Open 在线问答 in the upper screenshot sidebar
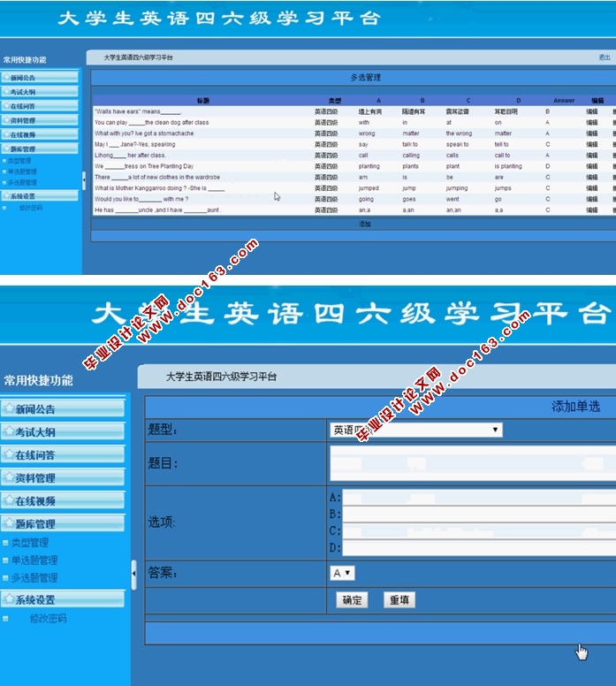This screenshot has width=616, height=686. [40, 106]
